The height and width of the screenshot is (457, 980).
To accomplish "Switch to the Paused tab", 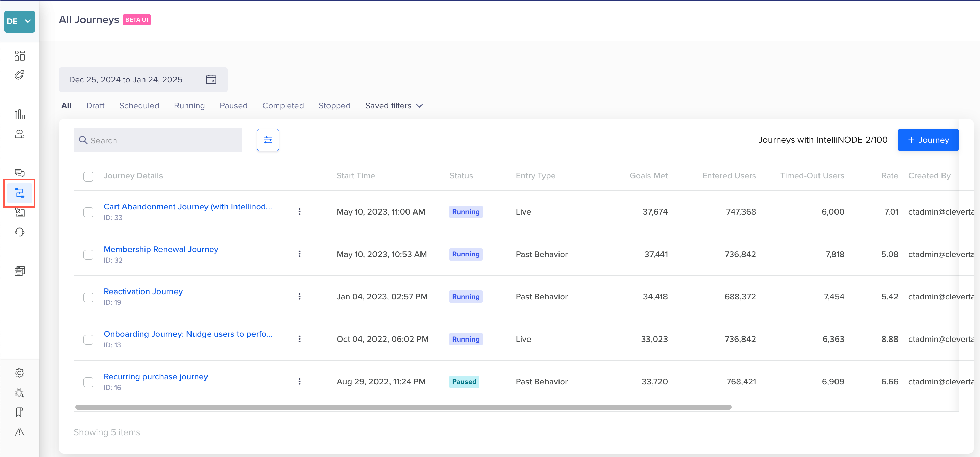I will point(234,105).
